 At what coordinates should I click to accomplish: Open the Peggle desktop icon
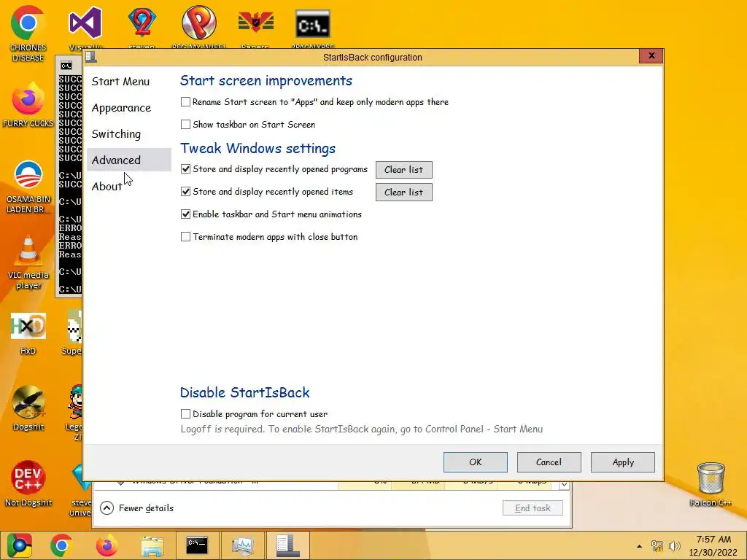pos(198,23)
